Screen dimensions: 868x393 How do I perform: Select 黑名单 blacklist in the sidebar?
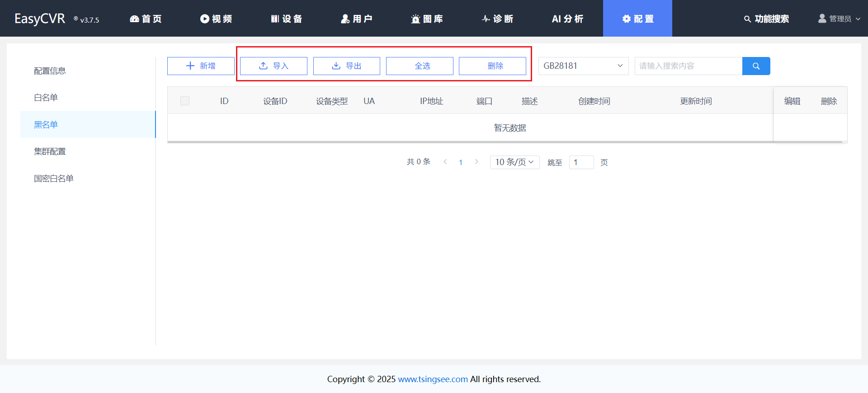click(88, 124)
